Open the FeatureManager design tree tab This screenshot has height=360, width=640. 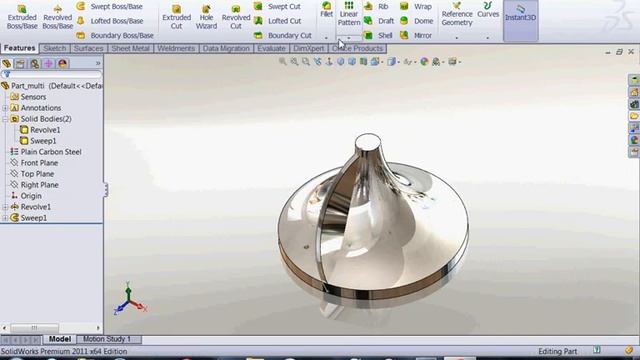tap(7, 64)
